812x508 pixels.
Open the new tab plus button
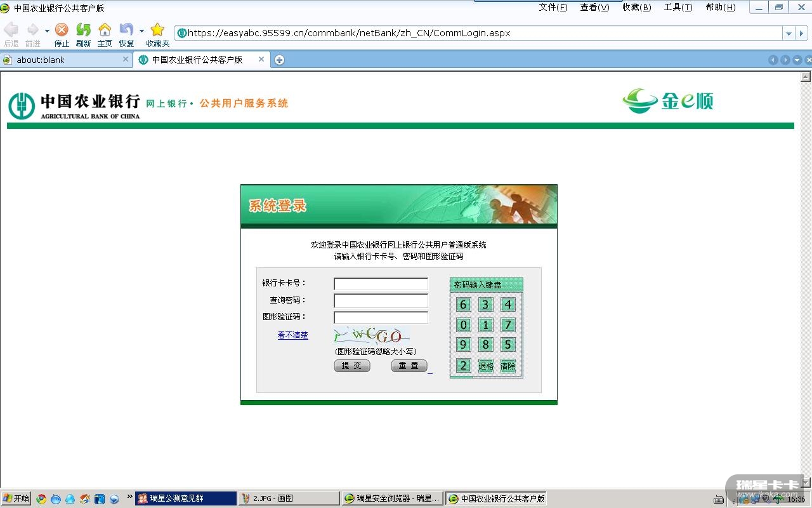point(279,60)
